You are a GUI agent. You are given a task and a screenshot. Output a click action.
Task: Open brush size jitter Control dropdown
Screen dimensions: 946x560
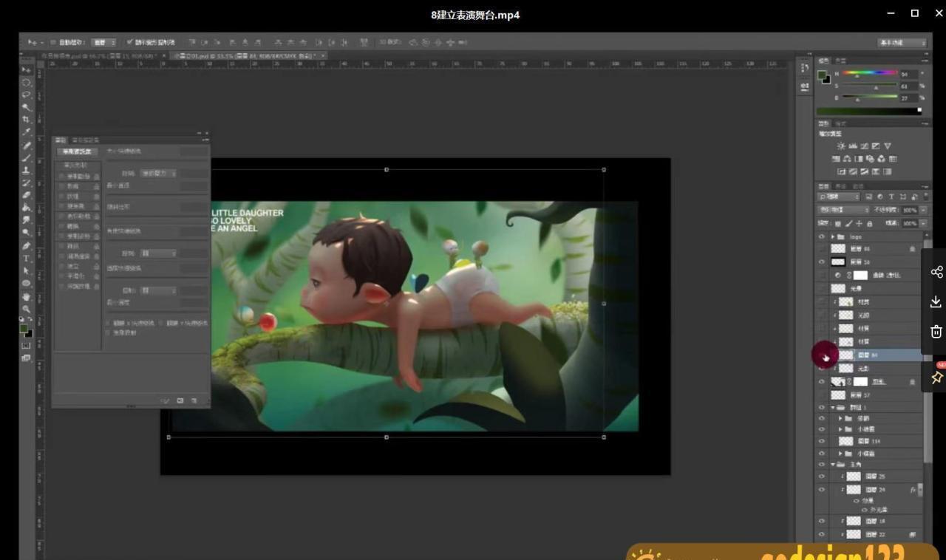coord(159,173)
